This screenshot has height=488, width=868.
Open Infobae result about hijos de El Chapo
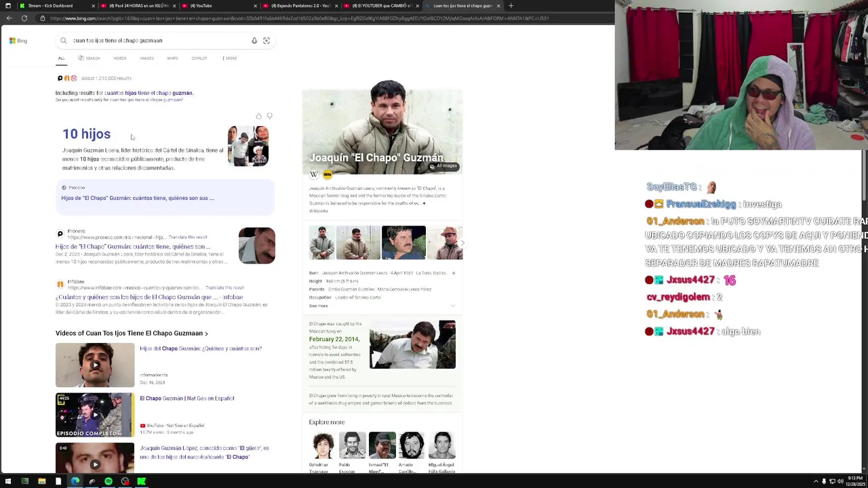tap(149, 297)
